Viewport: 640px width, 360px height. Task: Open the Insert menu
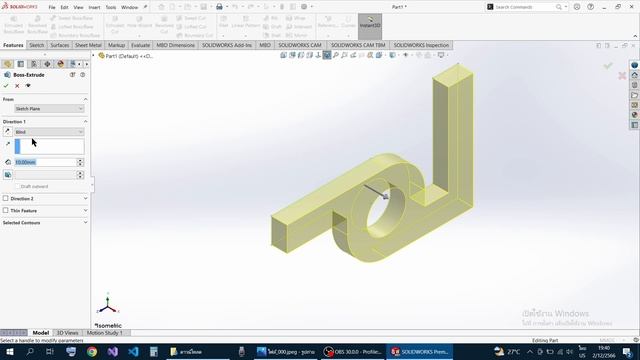pos(94,7)
